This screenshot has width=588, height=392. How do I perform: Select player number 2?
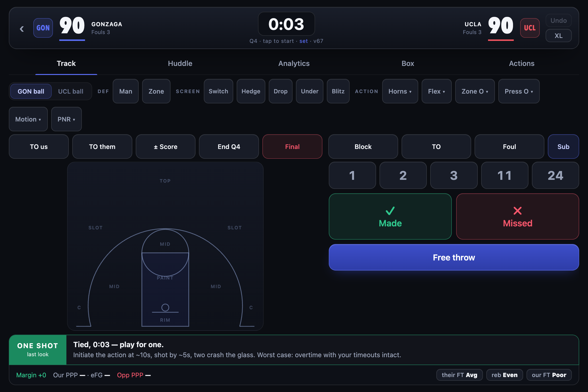pyautogui.click(x=403, y=175)
